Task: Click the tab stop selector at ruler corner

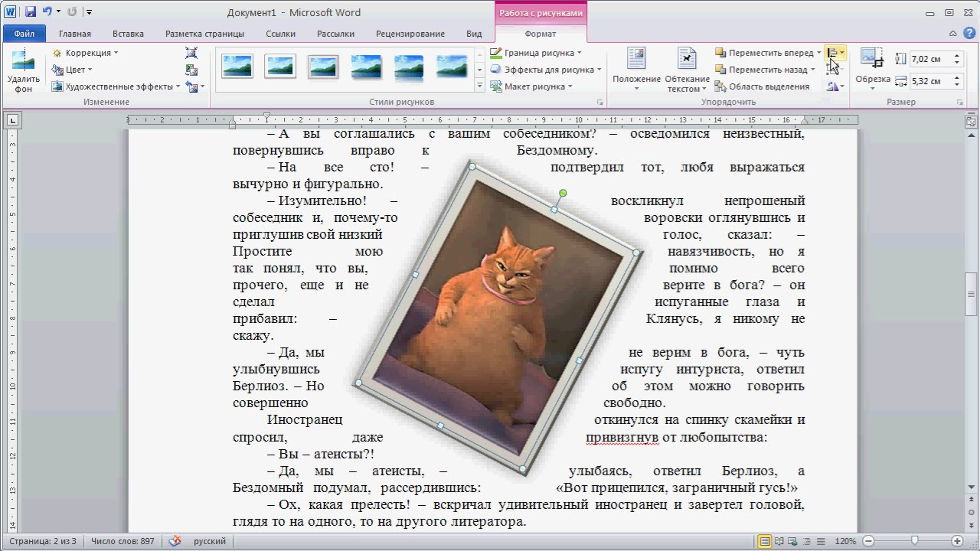Action: 13,119
